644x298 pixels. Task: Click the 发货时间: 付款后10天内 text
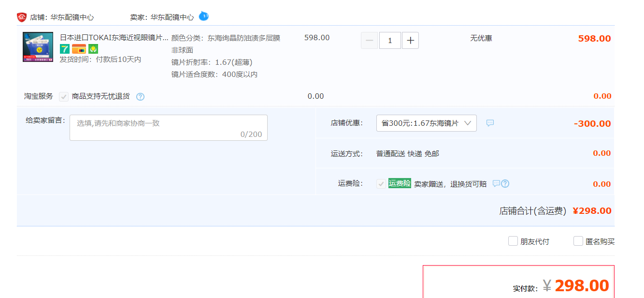point(100,60)
